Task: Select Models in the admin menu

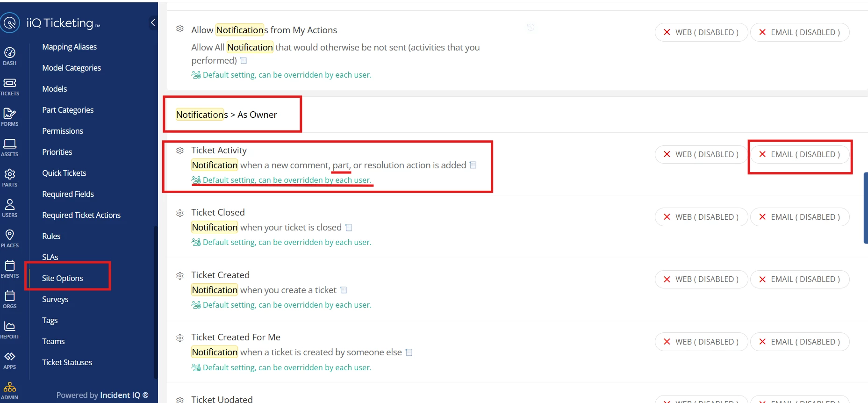Action: [55, 89]
